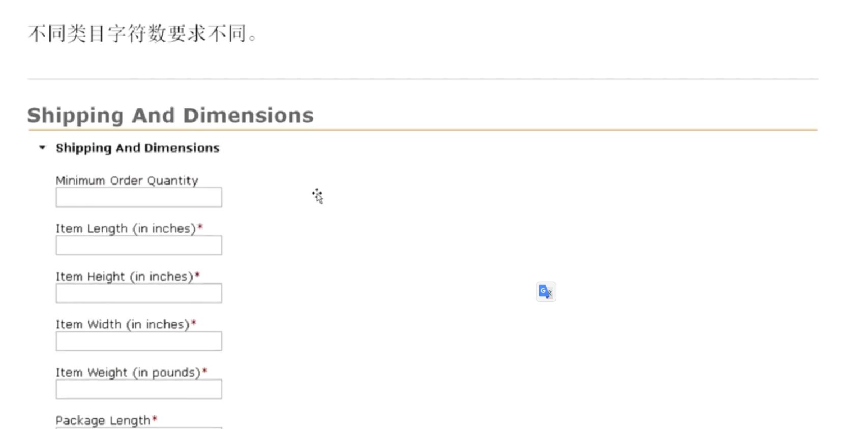This screenshot has height=429, width=868.
Task: Click the required asterisk after Package Length
Action: (x=155, y=418)
